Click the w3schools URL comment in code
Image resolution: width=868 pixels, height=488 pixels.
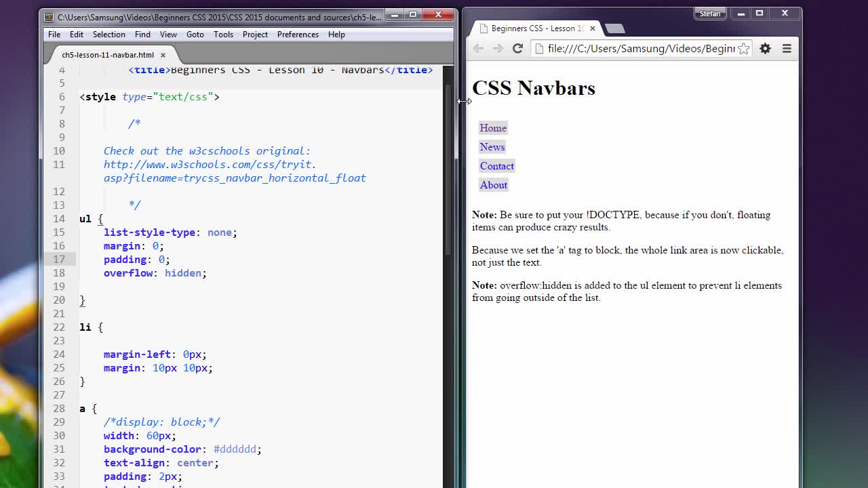235,171
